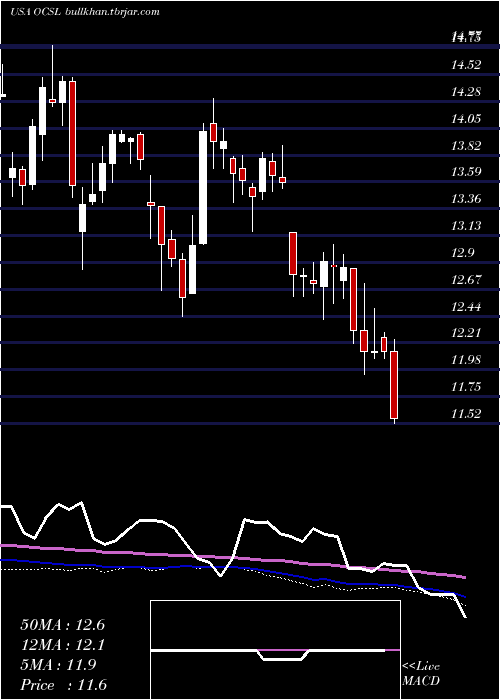Click the '50MA : 12.6' readout

point(62,625)
